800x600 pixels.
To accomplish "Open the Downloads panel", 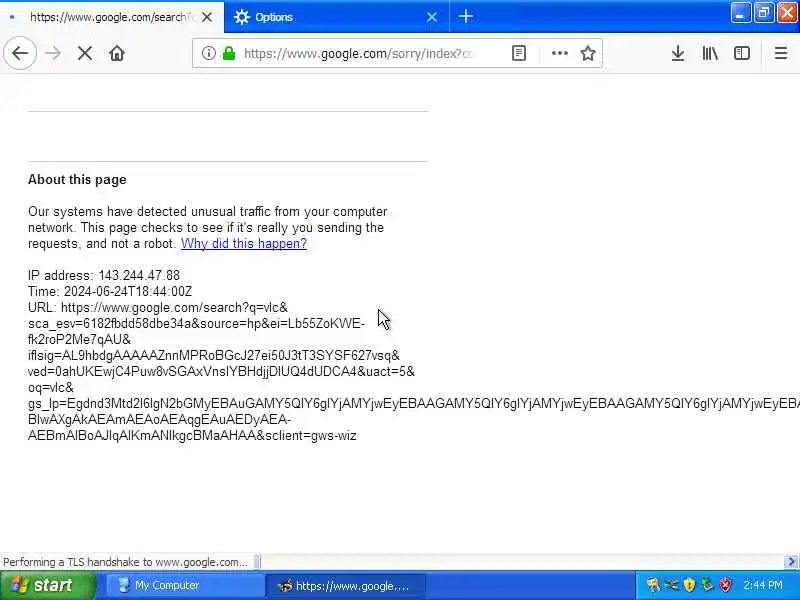I will 678,53.
